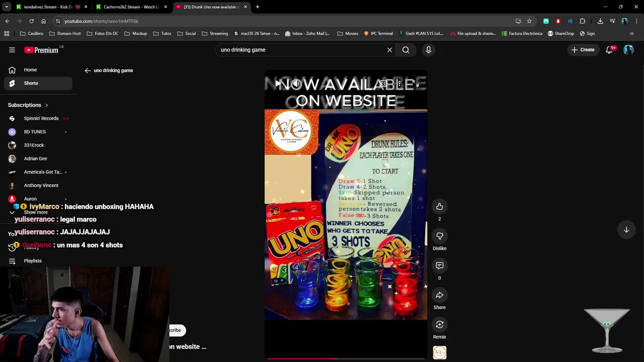644x362 pixels.
Task: Open the YouTube hamburger guide menu
Action: click(12, 50)
